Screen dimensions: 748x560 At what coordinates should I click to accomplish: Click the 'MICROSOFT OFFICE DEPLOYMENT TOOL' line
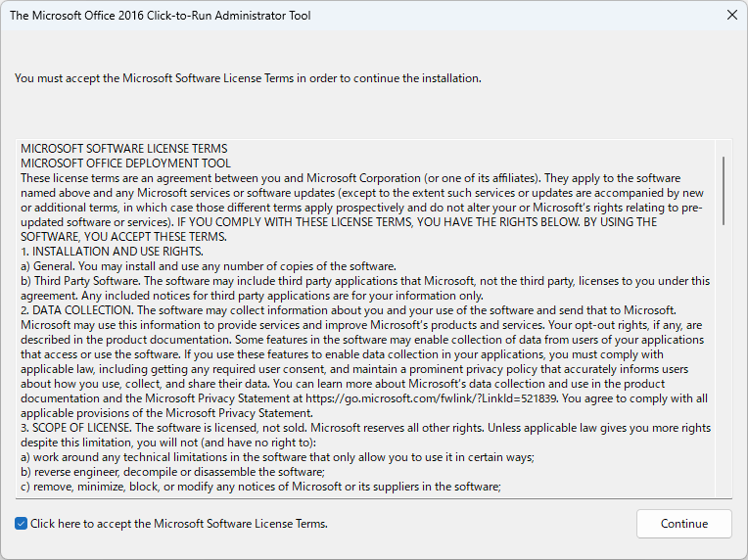point(125,163)
